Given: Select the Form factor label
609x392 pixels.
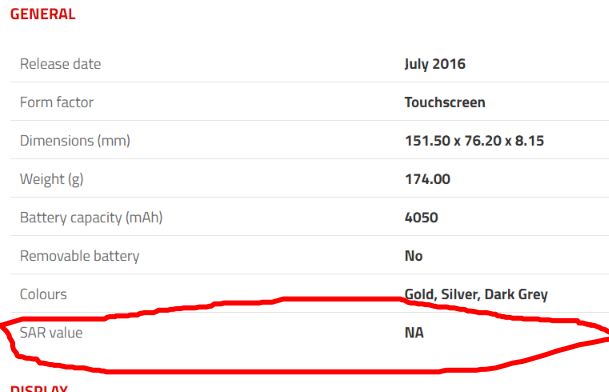Looking at the screenshot, I should coord(57,102).
